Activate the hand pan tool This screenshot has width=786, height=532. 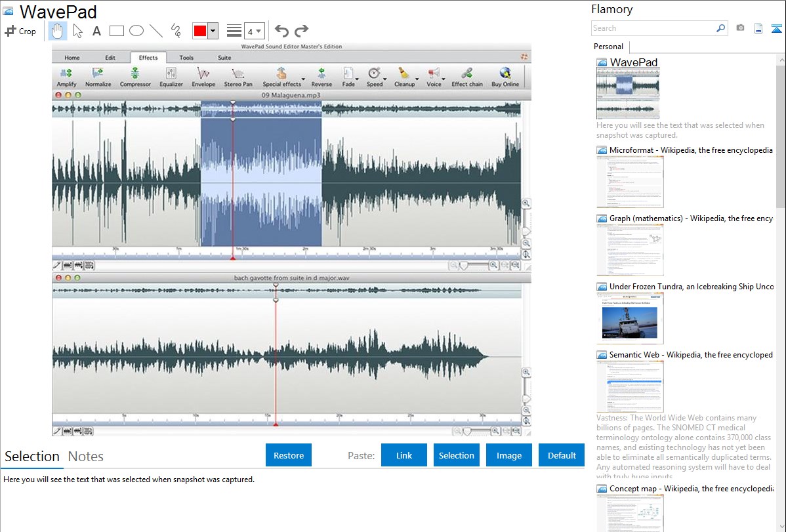tap(57, 31)
